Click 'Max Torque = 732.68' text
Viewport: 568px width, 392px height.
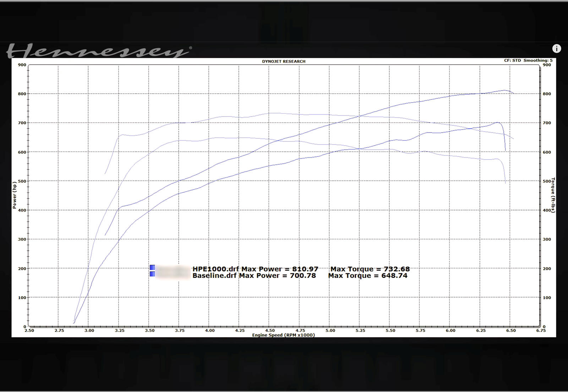pyautogui.click(x=370, y=269)
